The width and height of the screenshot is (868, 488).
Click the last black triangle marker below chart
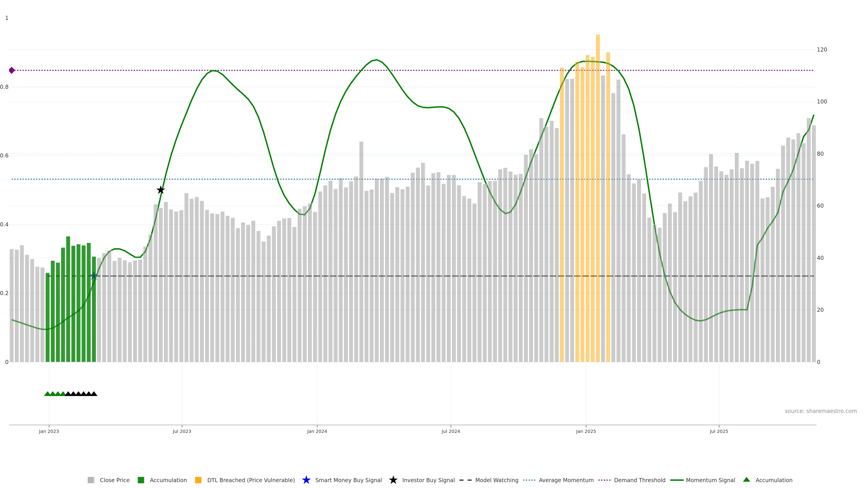94,394
